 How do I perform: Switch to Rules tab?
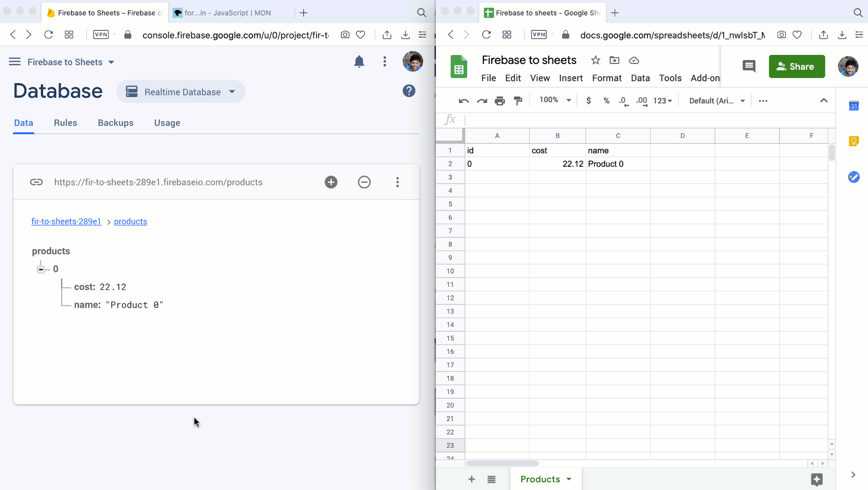pos(65,123)
